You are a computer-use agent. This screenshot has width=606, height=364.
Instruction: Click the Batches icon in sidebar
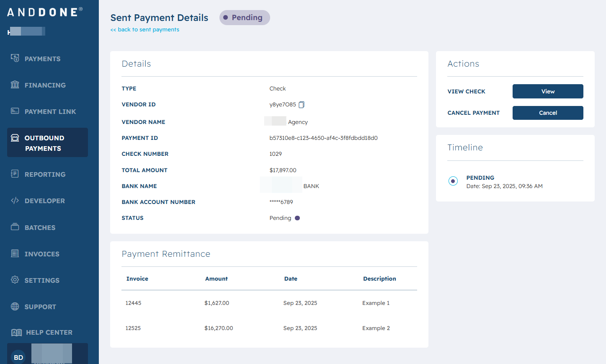pos(15,227)
